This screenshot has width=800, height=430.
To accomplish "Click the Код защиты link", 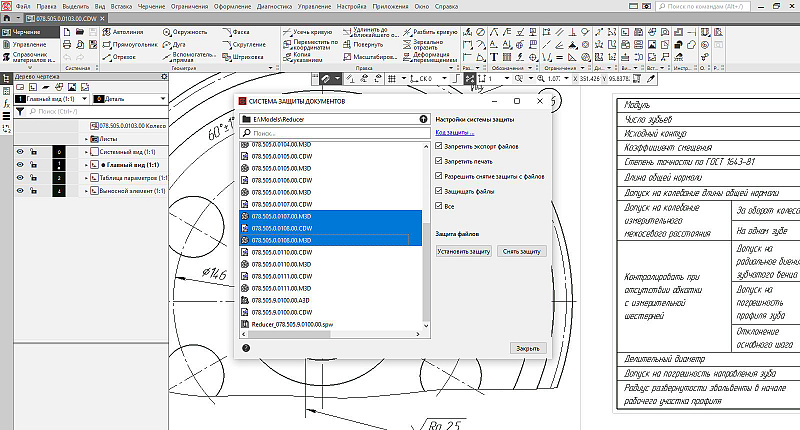I will pos(454,132).
